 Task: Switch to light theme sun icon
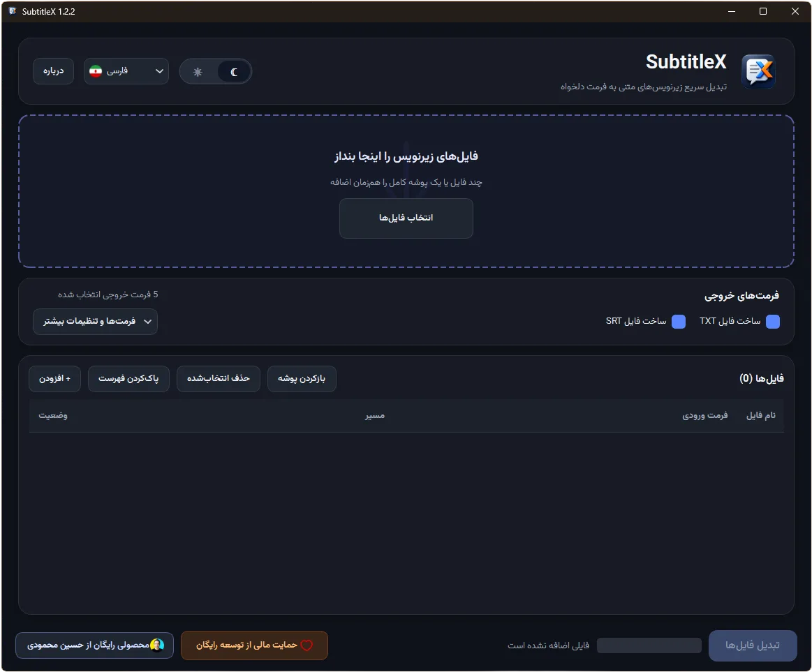tap(198, 72)
